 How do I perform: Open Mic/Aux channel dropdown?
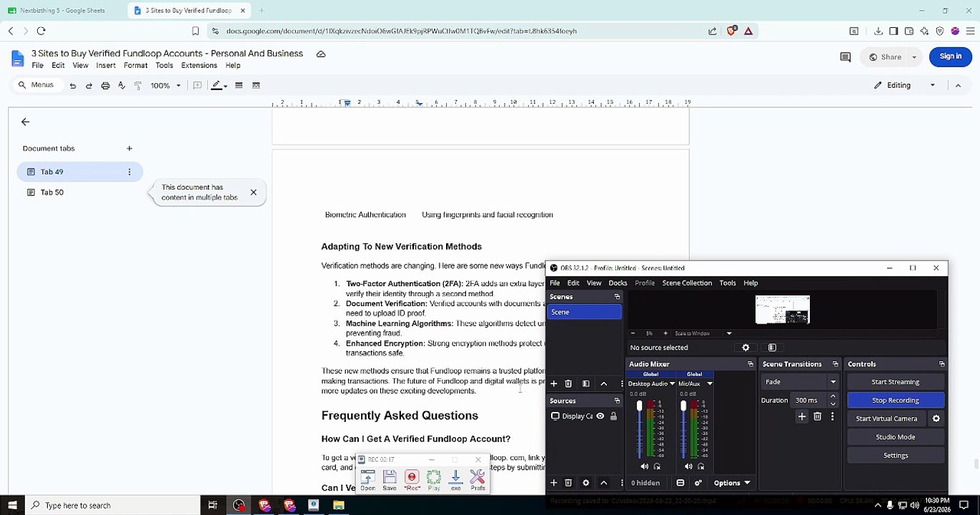point(710,384)
